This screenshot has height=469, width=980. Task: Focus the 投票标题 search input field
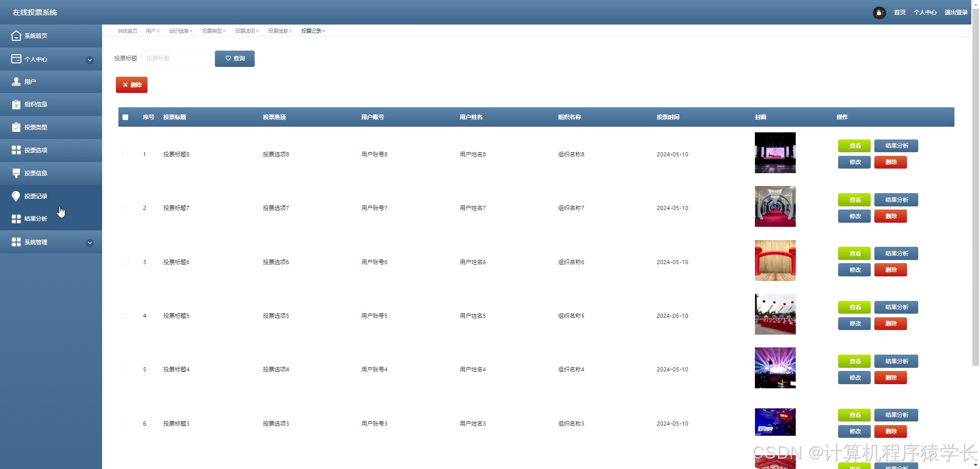click(x=176, y=59)
